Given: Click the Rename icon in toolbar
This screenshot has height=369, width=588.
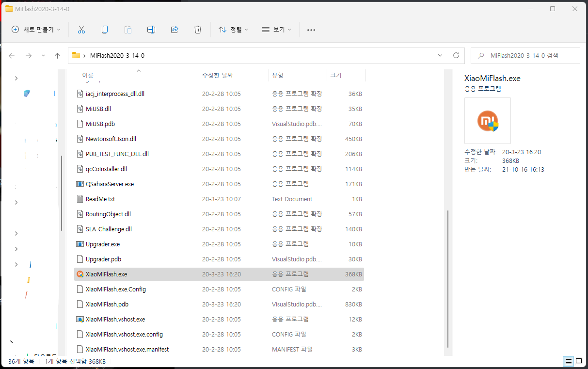Looking at the screenshot, I should coord(151,30).
